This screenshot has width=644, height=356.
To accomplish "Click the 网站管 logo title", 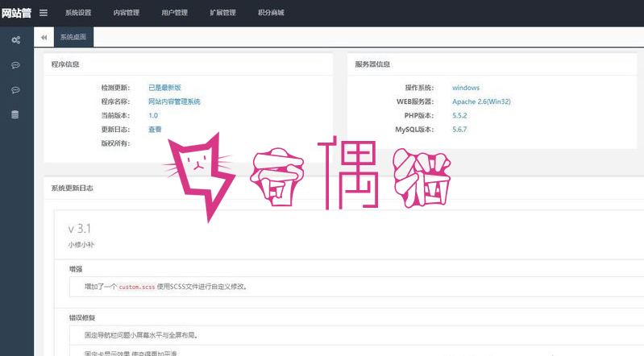I will 16,13.
